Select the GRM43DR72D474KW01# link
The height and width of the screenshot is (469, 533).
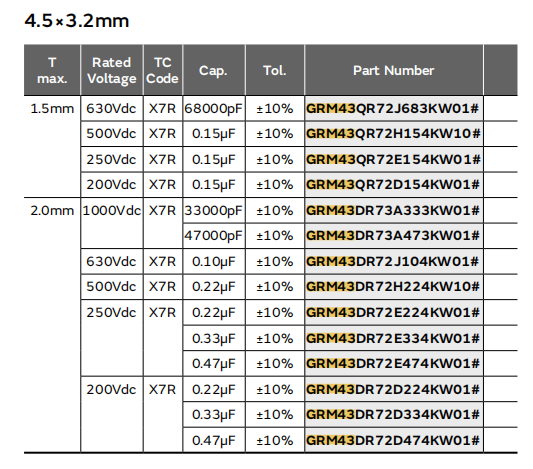[393, 440]
